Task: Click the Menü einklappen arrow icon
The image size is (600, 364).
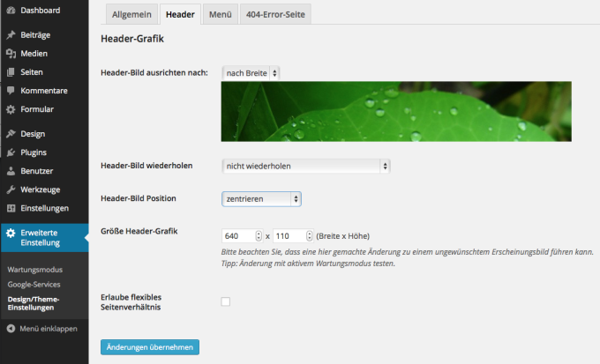Action: pyautogui.click(x=11, y=329)
